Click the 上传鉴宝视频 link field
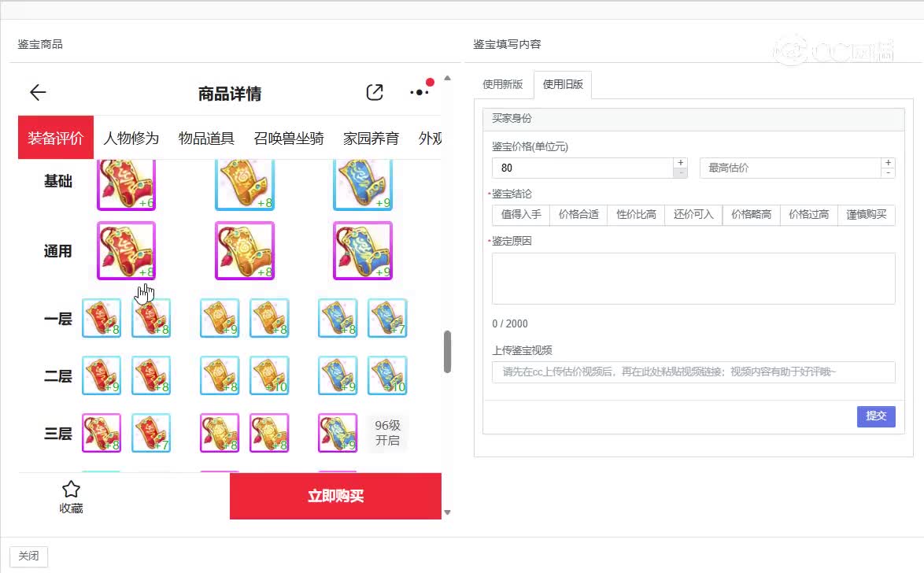 [693, 372]
